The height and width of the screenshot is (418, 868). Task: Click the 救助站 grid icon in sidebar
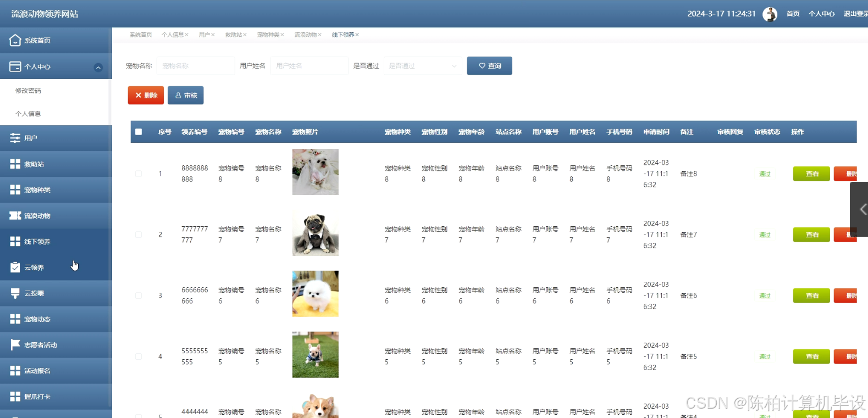[15, 164]
